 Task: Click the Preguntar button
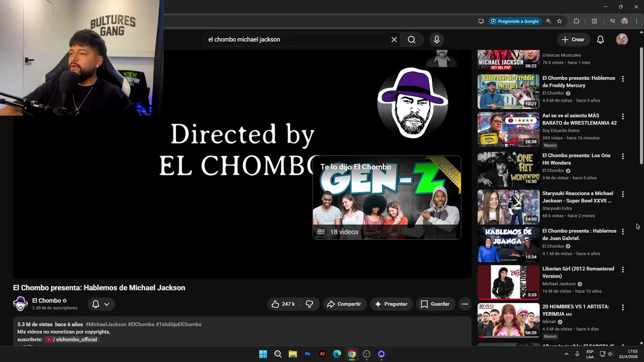click(391, 304)
